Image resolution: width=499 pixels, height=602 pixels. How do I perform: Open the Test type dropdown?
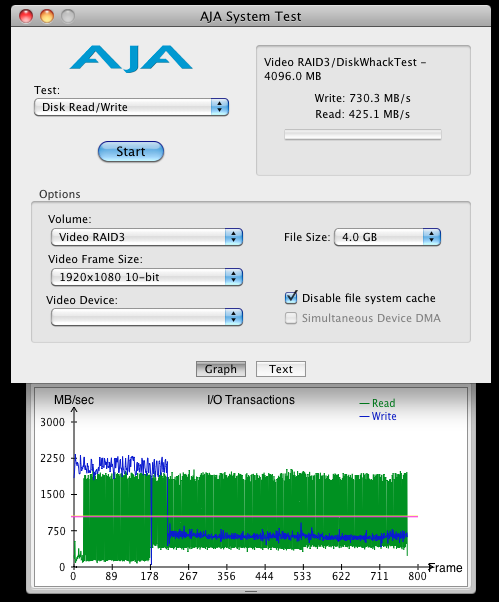click(131, 107)
